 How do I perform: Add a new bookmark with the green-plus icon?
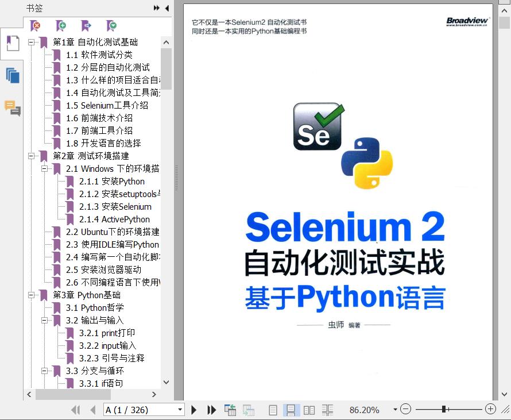coord(61,25)
